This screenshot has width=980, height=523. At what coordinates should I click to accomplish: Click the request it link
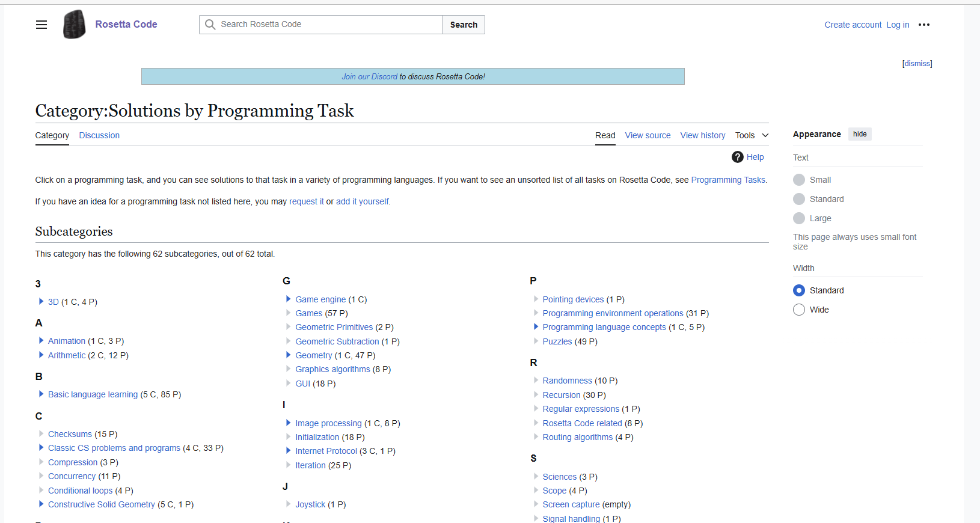[x=307, y=201]
